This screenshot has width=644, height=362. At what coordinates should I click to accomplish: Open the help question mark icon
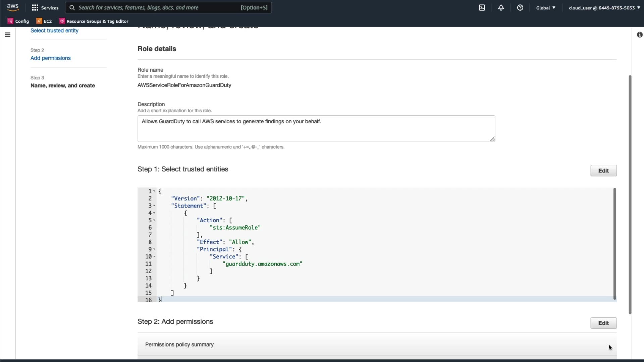tap(520, 8)
